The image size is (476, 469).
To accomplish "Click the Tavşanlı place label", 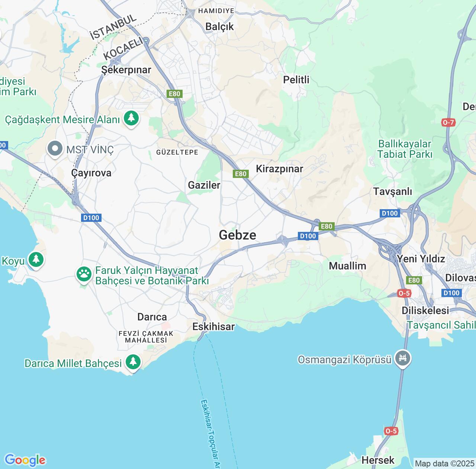I will pos(393,192).
